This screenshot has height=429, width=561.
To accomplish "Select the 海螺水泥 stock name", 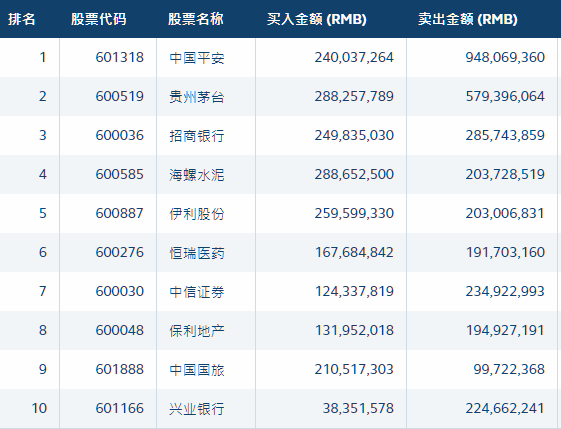I will tap(197, 175).
